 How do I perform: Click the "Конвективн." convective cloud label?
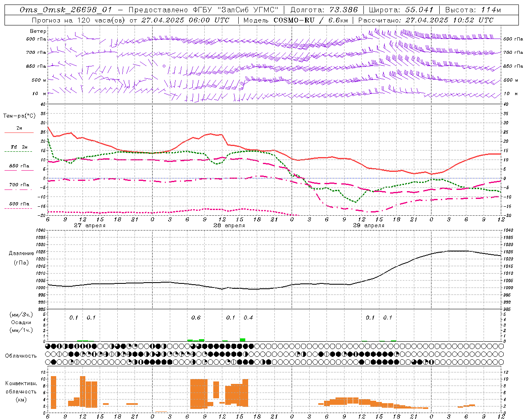[x=21, y=383]
